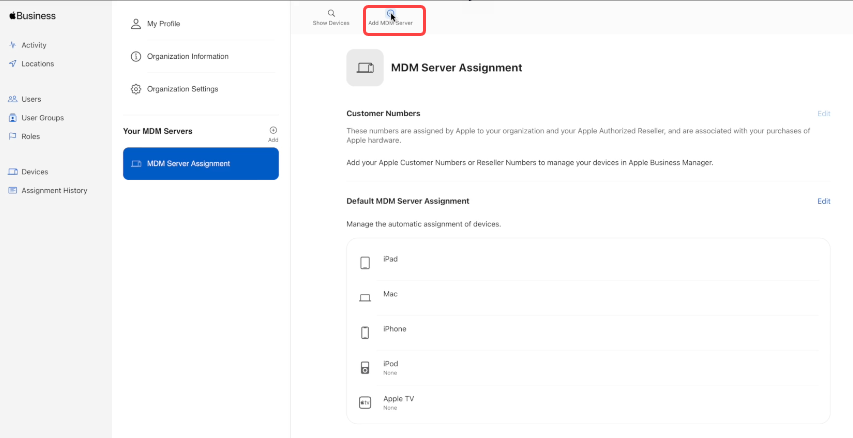Click Edit next to Customer Numbers

[823, 114]
